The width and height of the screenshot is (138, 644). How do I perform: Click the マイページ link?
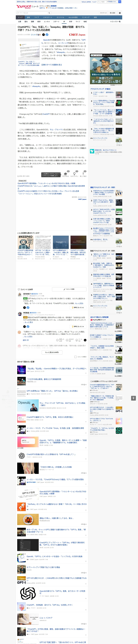[103, 13]
